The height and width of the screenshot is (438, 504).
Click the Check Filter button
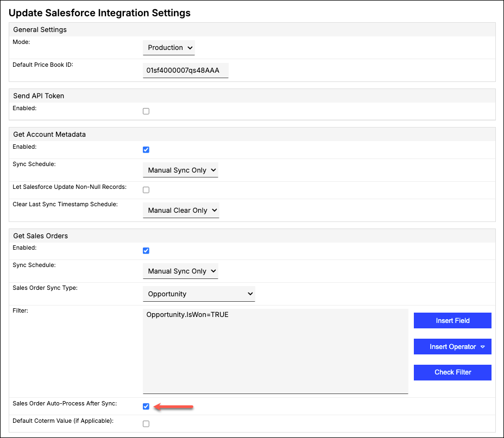point(452,372)
